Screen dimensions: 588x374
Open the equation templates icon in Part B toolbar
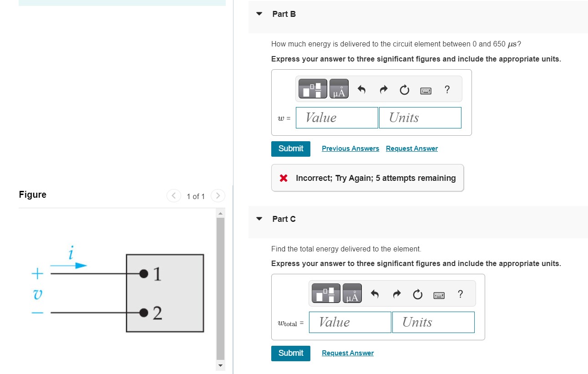312,88
